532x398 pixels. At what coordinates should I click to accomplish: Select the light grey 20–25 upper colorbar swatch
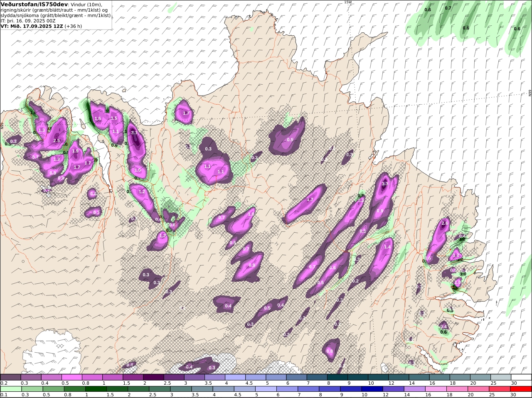[x=480, y=377]
